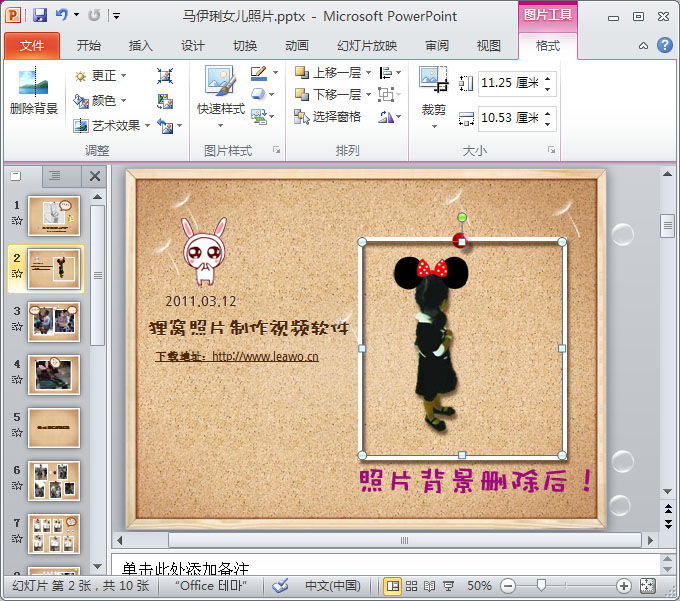The image size is (680, 601).
Task: Click the Picture Layout icon
Action: pos(259,116)
